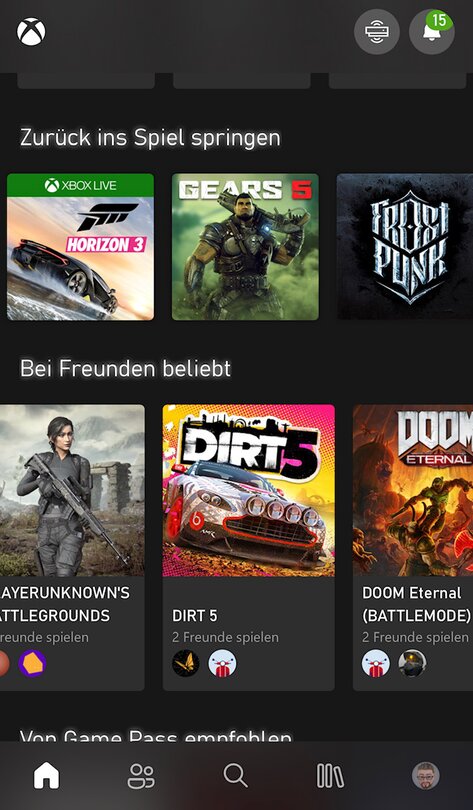Open profile avatar tab
Viewport: 473px width, 810px height.
click(425, 776)
